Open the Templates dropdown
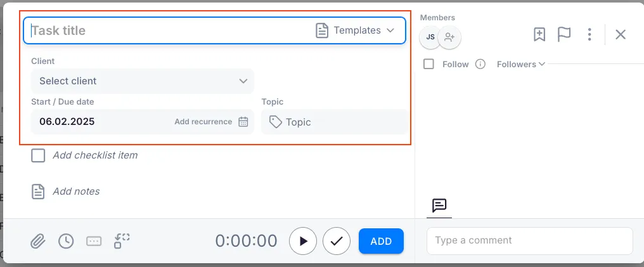Image resolution: width=644 pixels, height=267 pixels. coord(355,30)
